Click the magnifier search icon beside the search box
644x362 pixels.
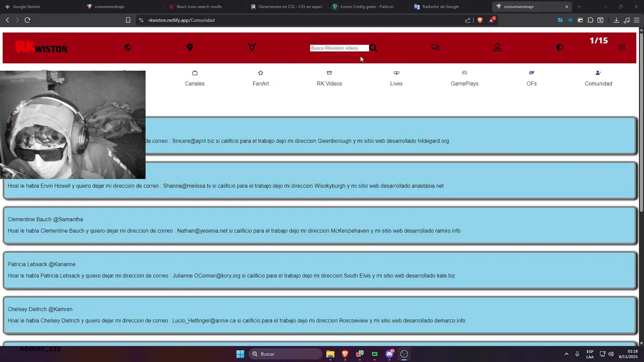[373, 48]
